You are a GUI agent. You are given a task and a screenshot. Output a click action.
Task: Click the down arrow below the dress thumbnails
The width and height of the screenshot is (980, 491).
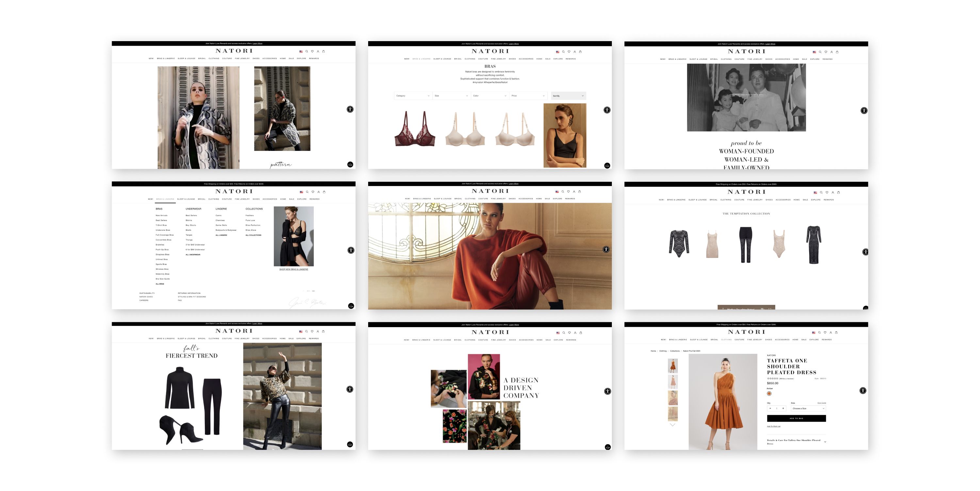point(673,425)
